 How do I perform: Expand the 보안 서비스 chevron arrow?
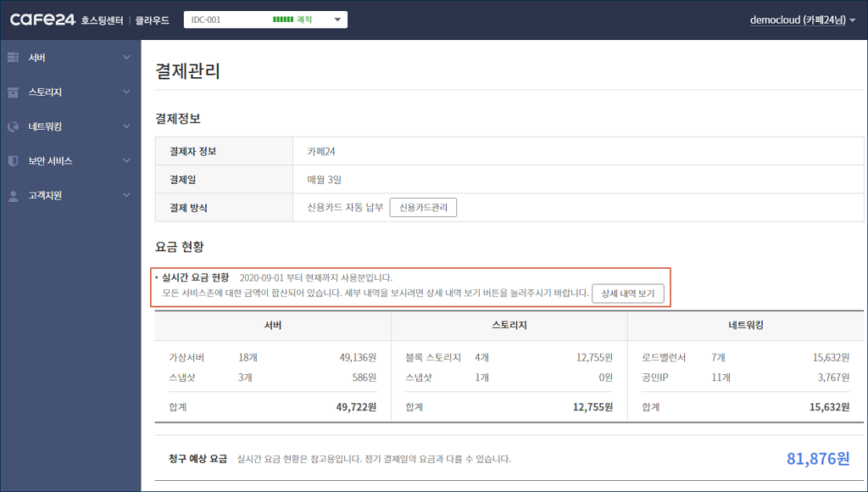(x=126, y=160)
